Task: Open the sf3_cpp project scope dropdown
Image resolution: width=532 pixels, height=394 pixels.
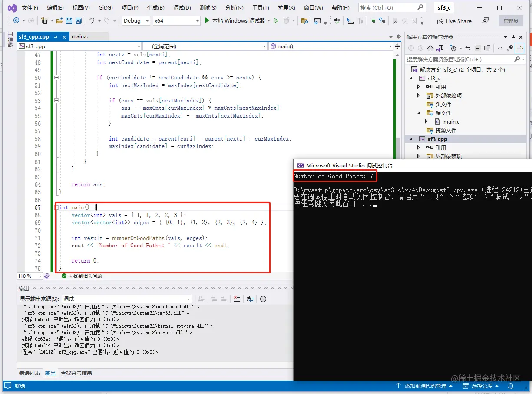Action: (79, 46)
